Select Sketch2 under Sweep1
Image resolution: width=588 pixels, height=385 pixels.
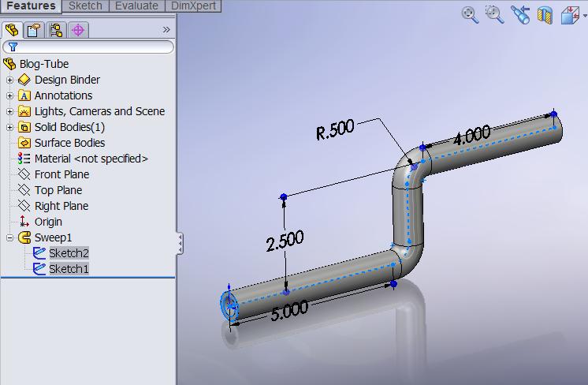(x=69, y=253)
